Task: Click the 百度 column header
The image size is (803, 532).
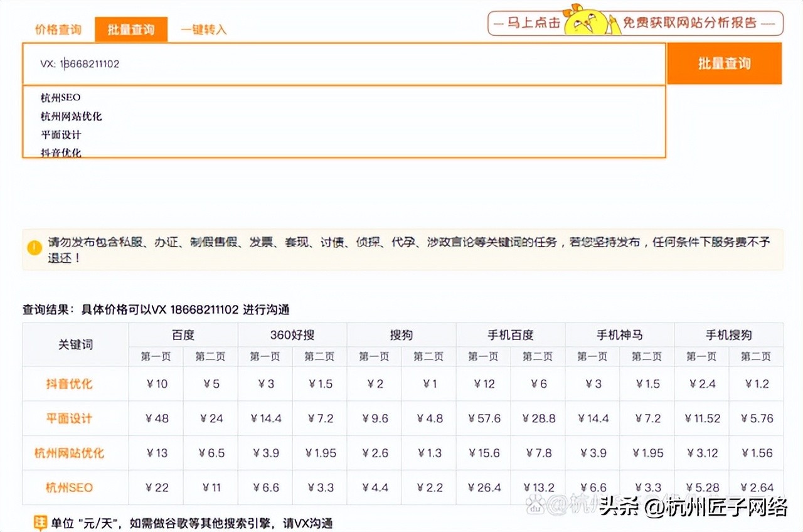Action: (183, 335)
